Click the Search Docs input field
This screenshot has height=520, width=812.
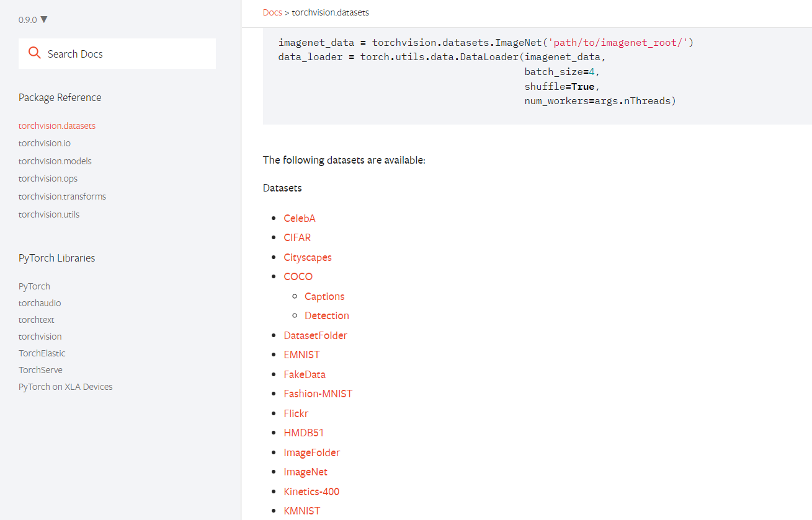[x=124, y=54]
